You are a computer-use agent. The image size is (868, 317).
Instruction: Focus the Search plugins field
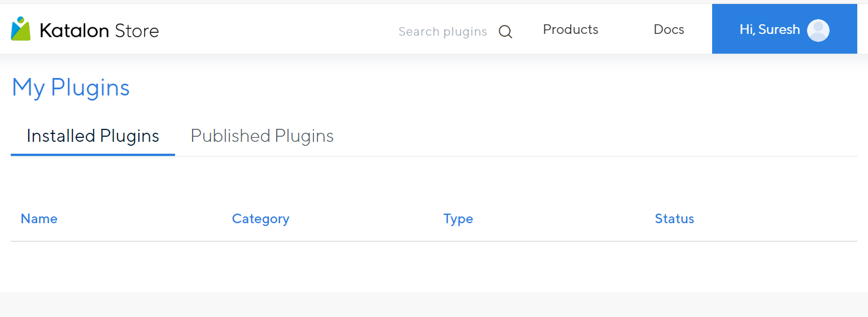click(442, 32)
